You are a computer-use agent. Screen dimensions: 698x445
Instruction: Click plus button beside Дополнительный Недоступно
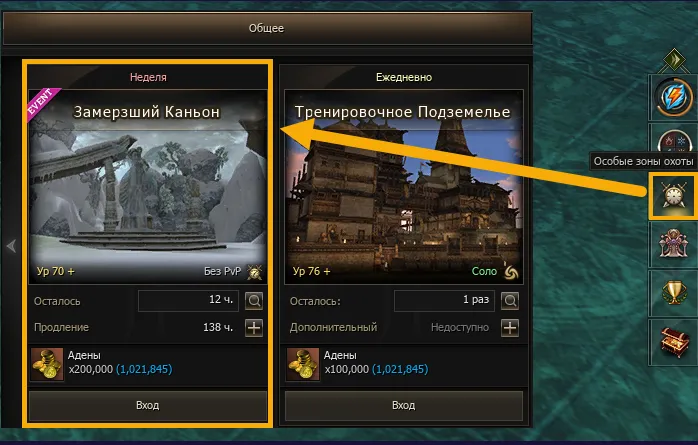click(510, 328)
